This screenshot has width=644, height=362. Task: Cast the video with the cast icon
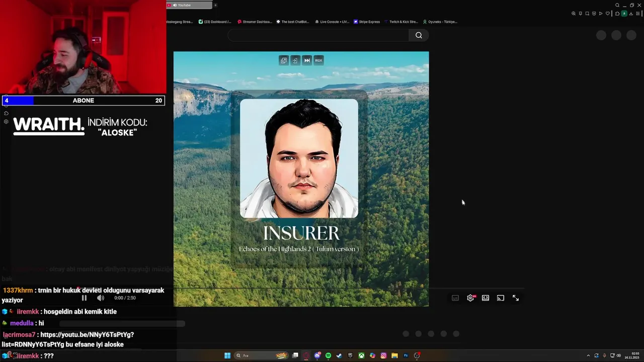(x=501, y=298)
